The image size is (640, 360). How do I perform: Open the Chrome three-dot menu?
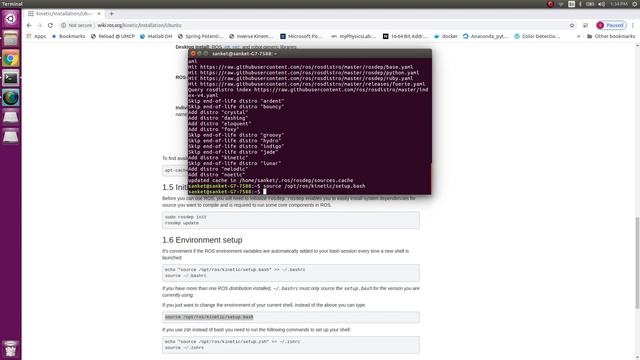pyautogui.click(x=633, y=25)
